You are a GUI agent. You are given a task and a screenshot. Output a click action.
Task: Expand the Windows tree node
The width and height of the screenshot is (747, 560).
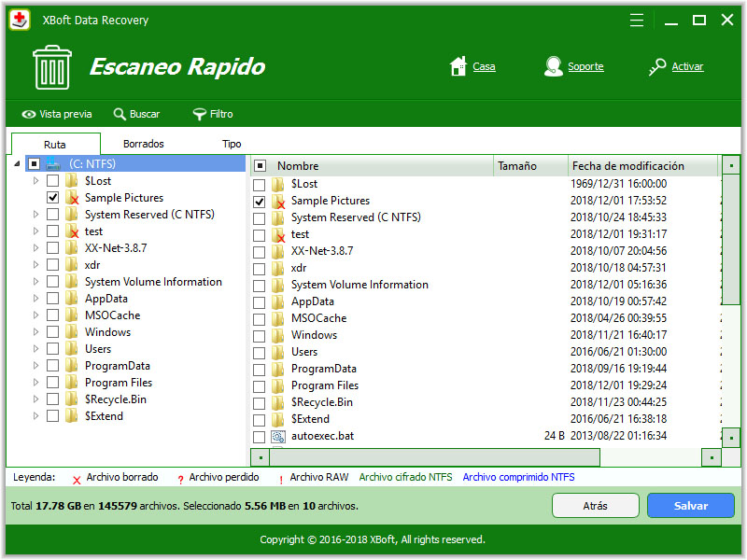pos(35,332)
